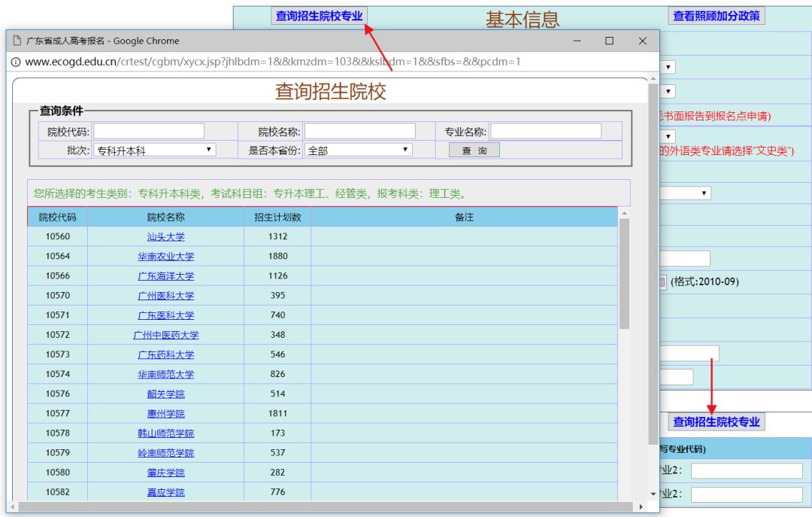Viewport: 812px width, 517px height.
Task: Click the inner table vertical scrollbar thumb
Action: tap(625, 274)
